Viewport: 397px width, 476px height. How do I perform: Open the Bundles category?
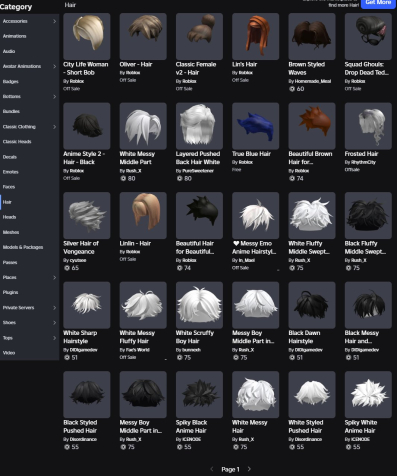tap(11, 111)
